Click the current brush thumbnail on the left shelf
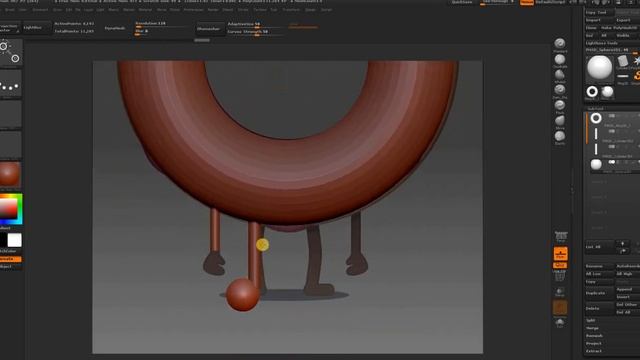The width and height of the screenshot is (640, 360). coord(10,52)
